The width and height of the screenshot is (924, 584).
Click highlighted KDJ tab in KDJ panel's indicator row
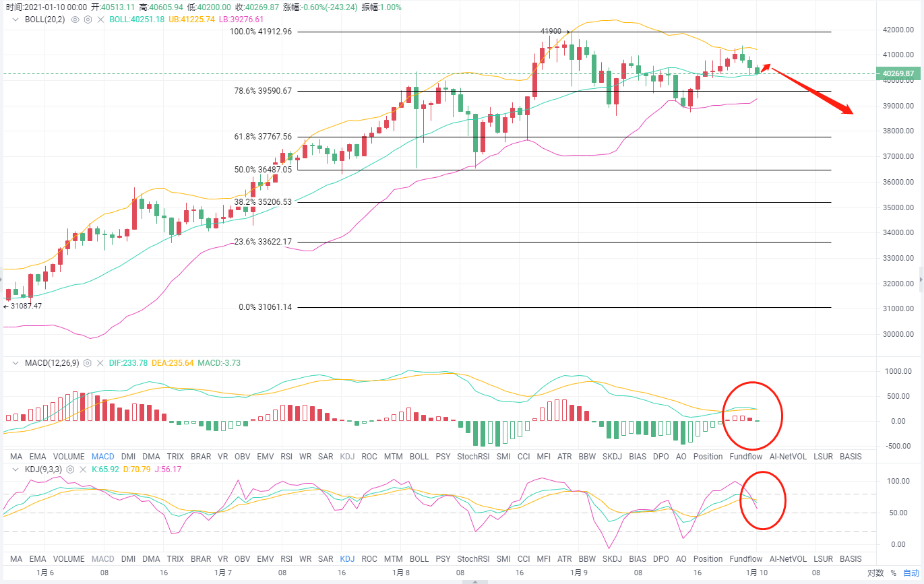(348, 559)
